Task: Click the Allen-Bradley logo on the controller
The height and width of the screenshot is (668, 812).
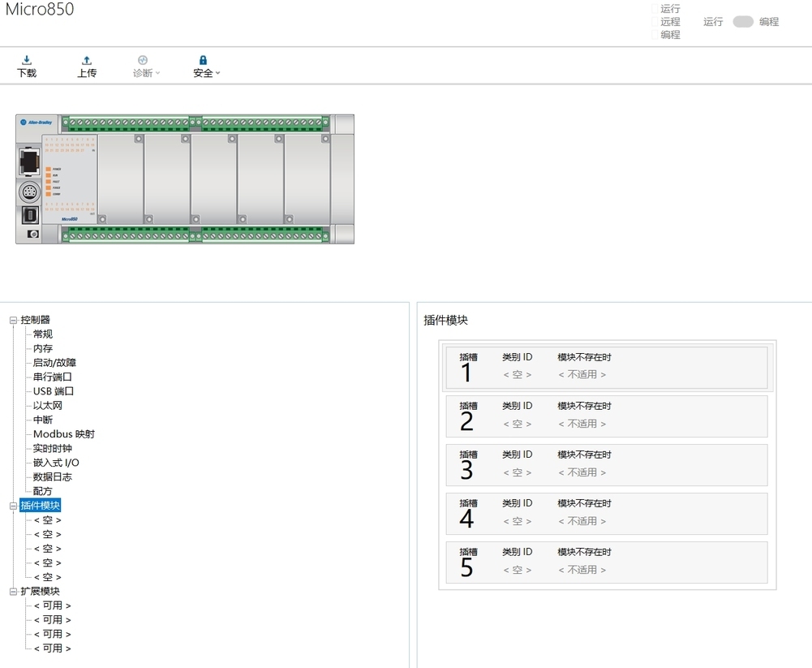Action: 37,123
